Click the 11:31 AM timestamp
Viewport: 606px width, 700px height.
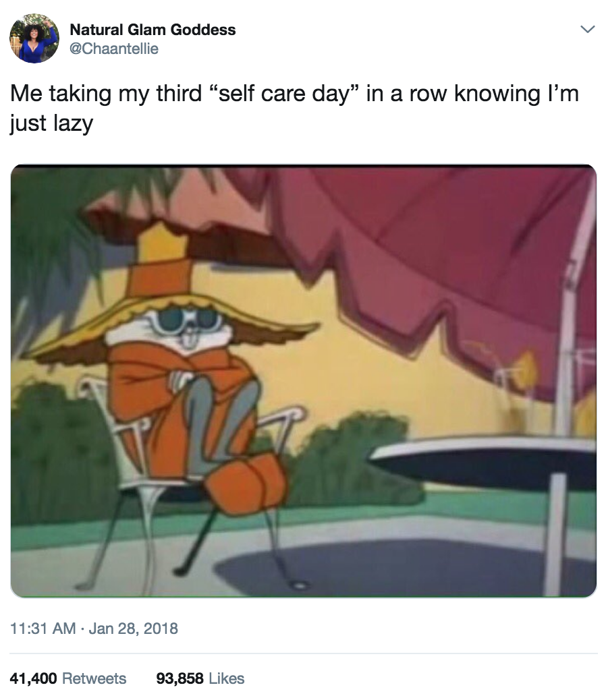[x=43, y=629]
